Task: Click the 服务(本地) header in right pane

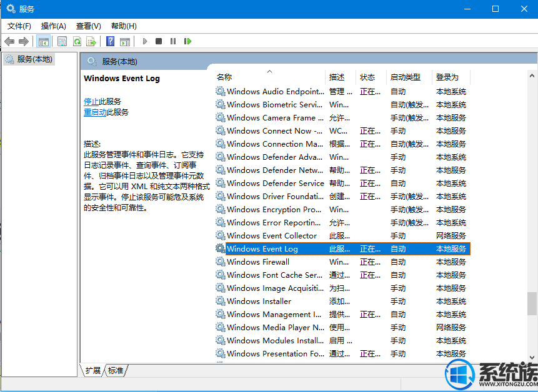Action: click(119, 62)
